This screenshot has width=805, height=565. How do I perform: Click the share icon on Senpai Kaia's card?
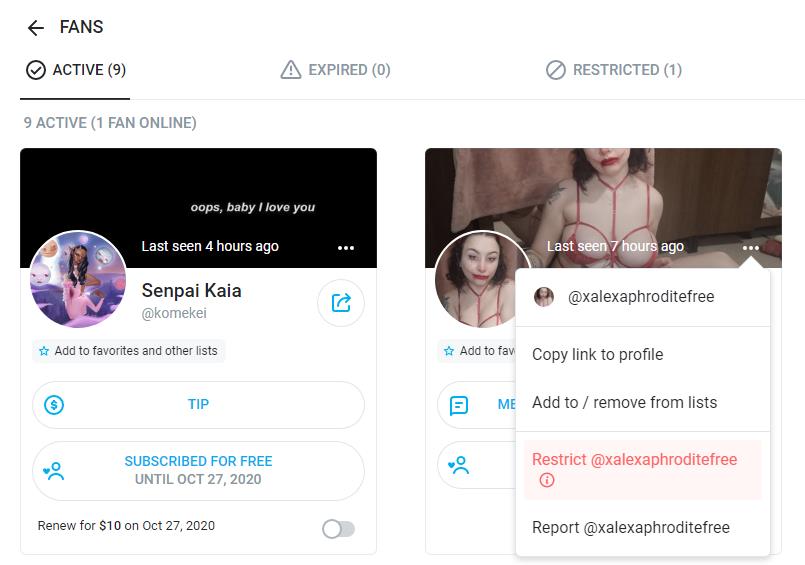[341, 303]
